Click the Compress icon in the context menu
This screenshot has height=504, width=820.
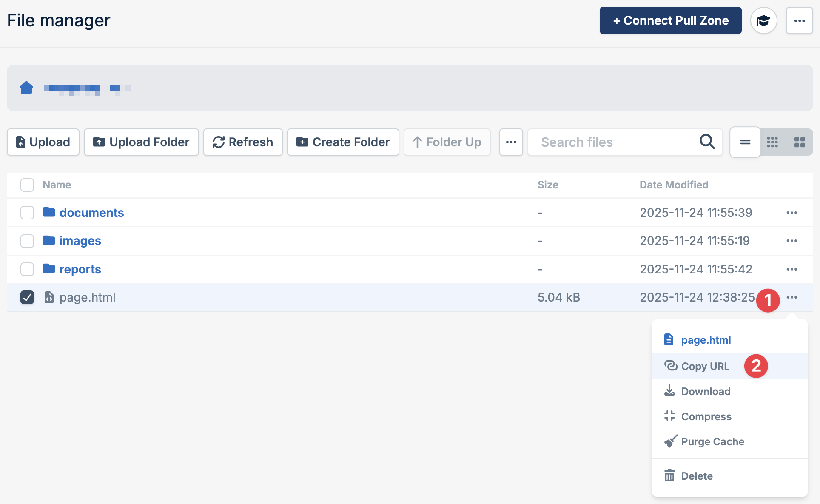[669, 416]
